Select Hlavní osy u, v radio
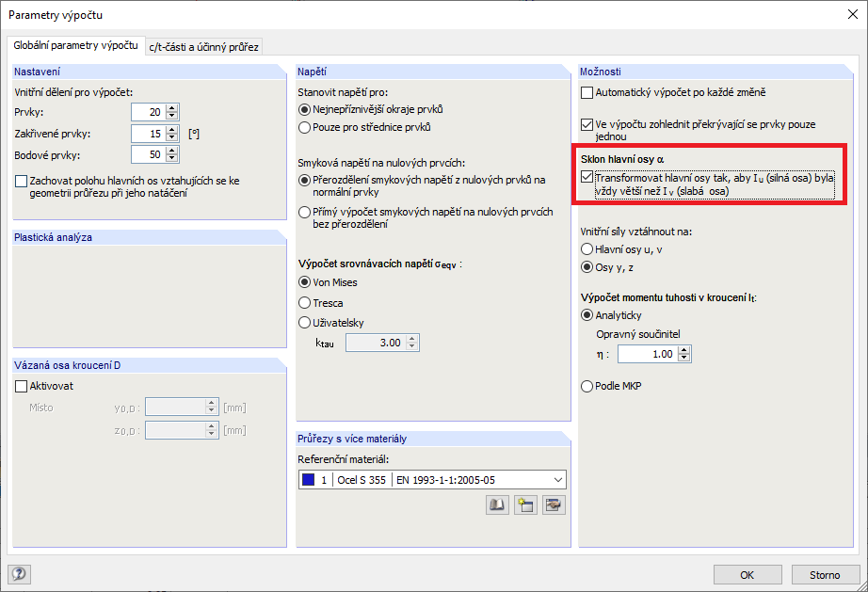 pos(587,249)
